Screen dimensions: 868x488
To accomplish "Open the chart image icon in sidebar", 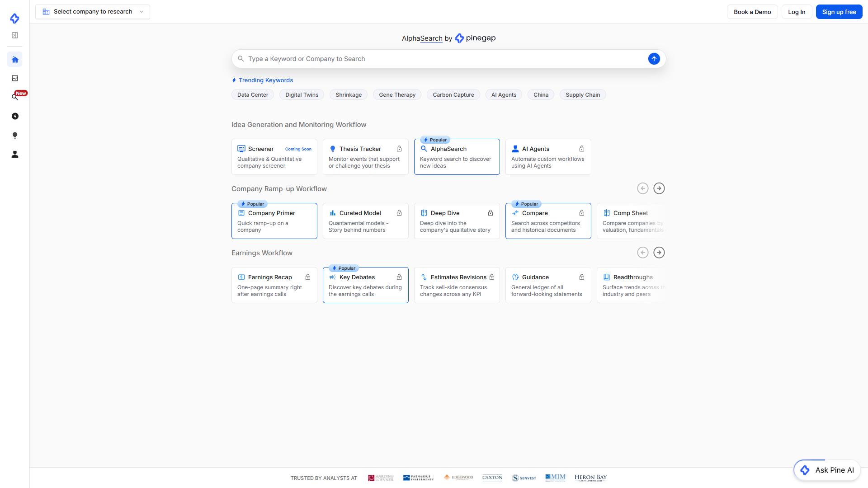I will [15, 78].
